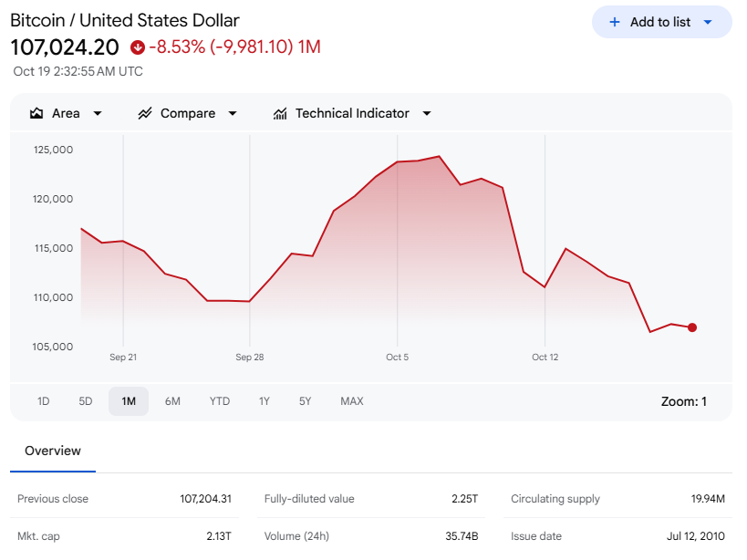Open the Overview tab
Image resolution: width=747 pixels, height=560 pixels.
[53, 451]
